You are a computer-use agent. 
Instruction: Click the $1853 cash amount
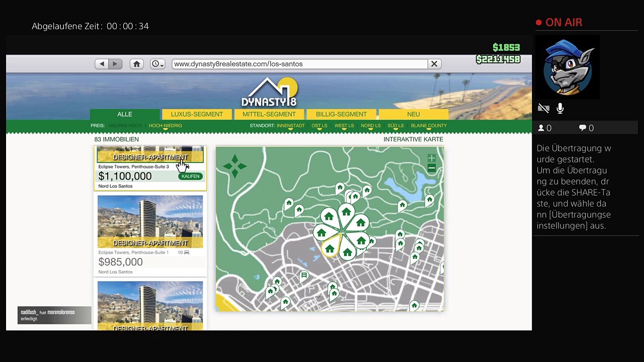point(506,47)
